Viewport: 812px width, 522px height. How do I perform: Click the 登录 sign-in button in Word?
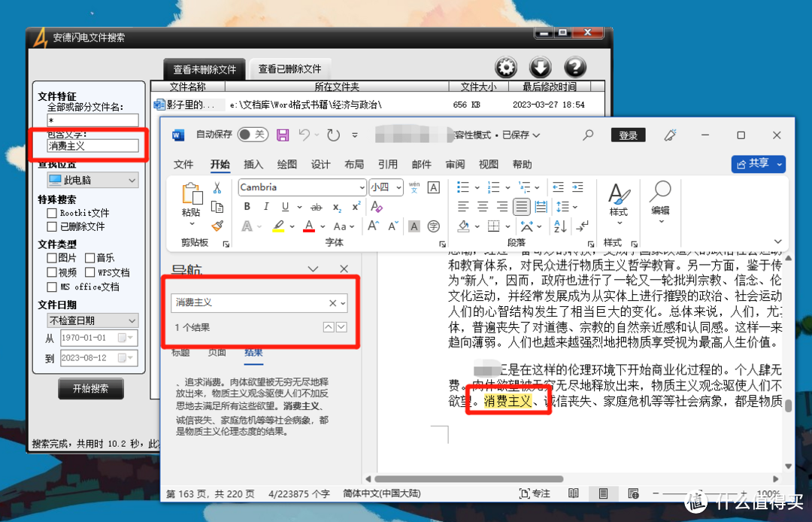(x=628, y=135)
